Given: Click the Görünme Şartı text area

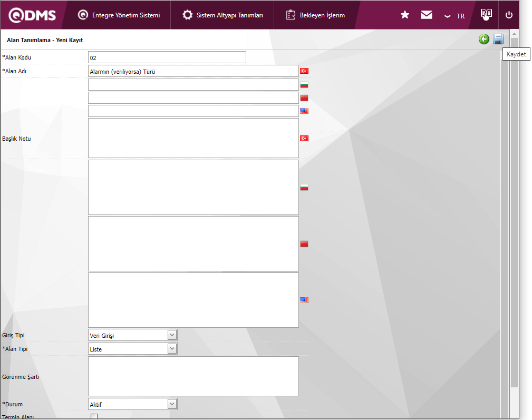Looking at the screenshot, I should (x=194, y=376).
